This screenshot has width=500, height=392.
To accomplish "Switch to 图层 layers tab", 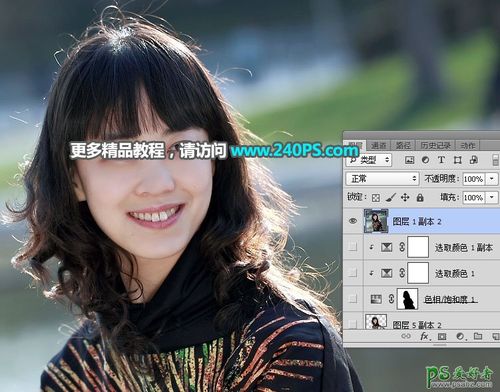I will 355,145.
